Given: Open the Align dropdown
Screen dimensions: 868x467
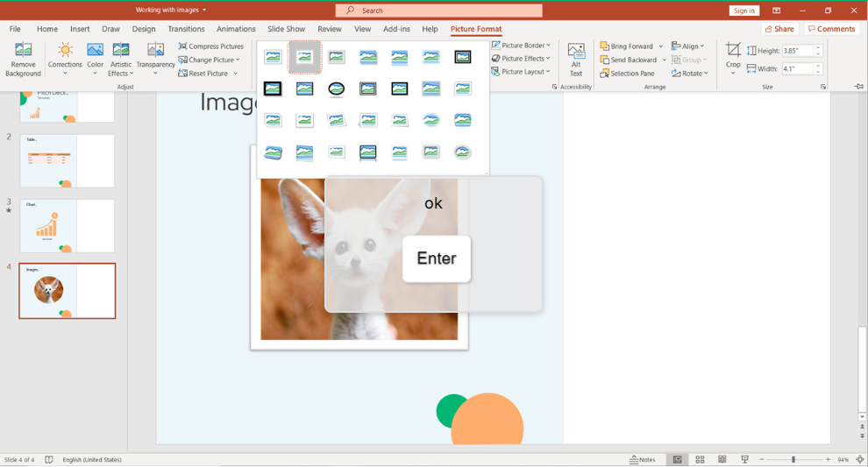Looking at the screenshot, I should point(688,46).
